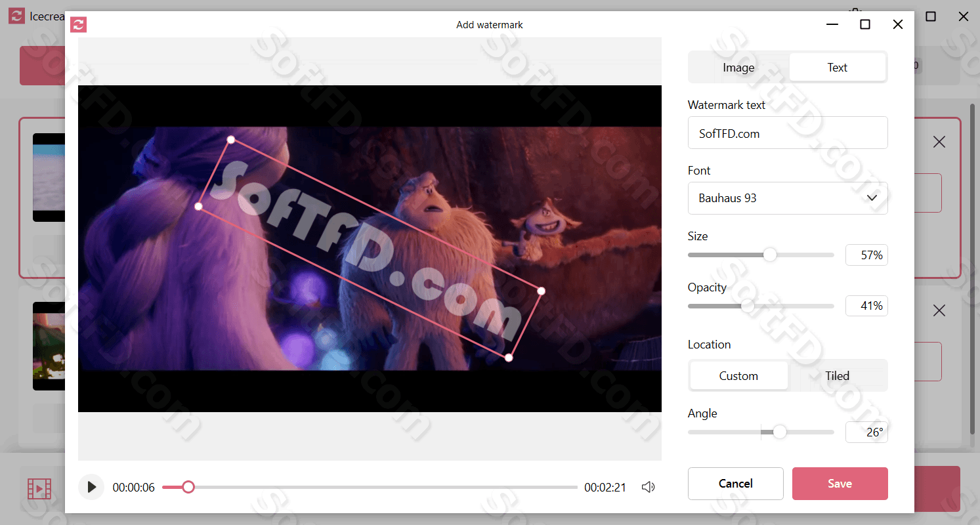Click the main window vertical scrollbar

pos(972,268)
